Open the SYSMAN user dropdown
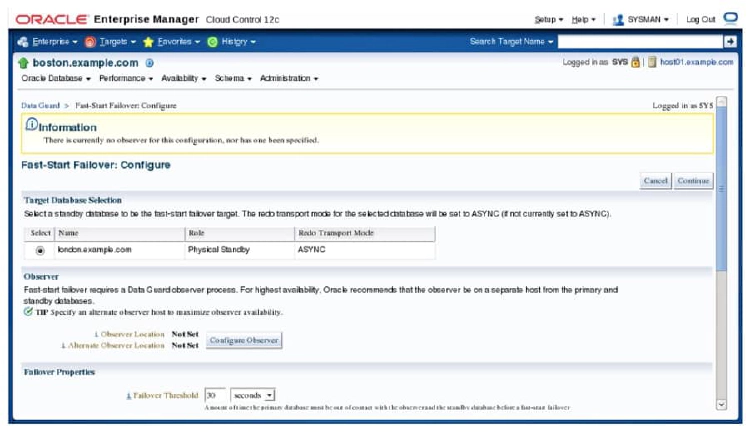 pyautogui.click(x=648, y=20)
